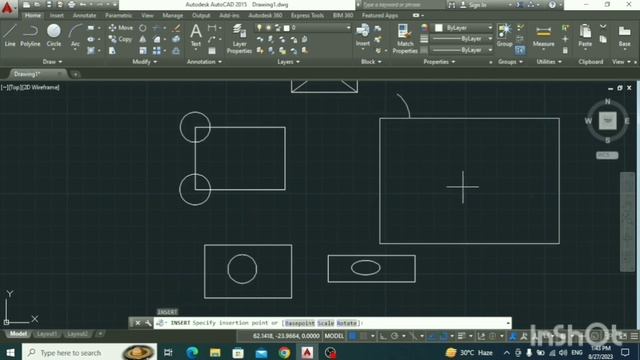
Task: Toggle snap mode in status bar
Action: pyautogui.click(x=364, y=336)
